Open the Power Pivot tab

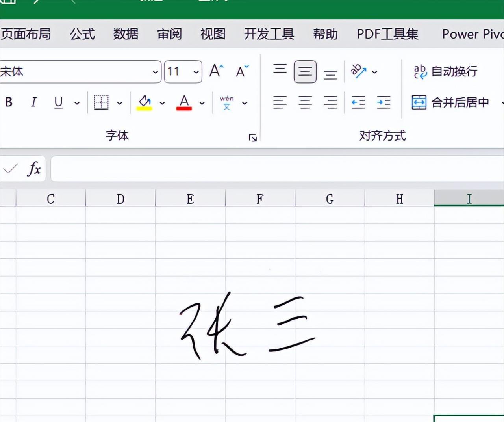[x=472, y=34]
